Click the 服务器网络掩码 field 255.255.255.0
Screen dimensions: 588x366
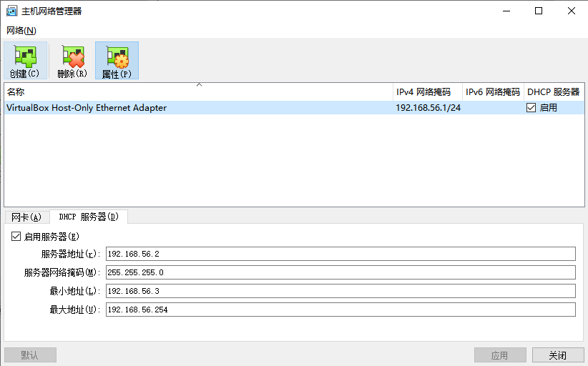[340, 272]
